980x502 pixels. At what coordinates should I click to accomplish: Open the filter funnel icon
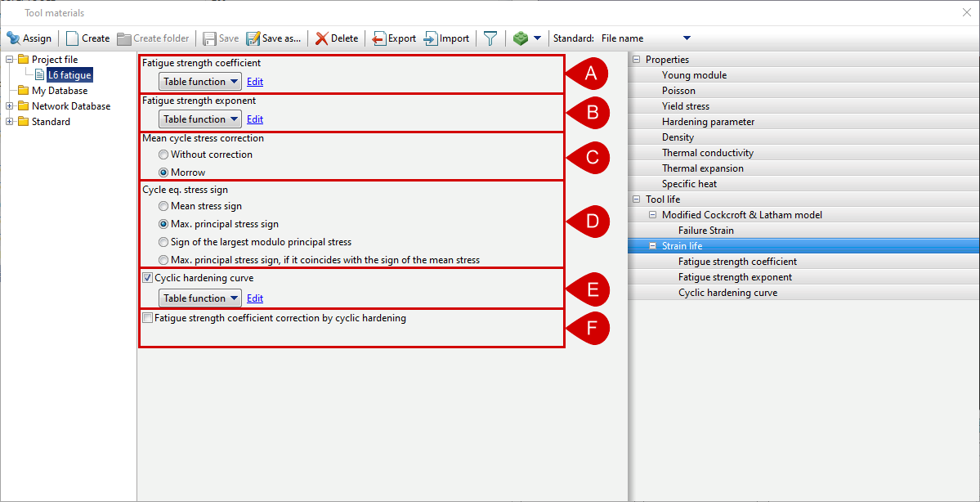point(490,38)
